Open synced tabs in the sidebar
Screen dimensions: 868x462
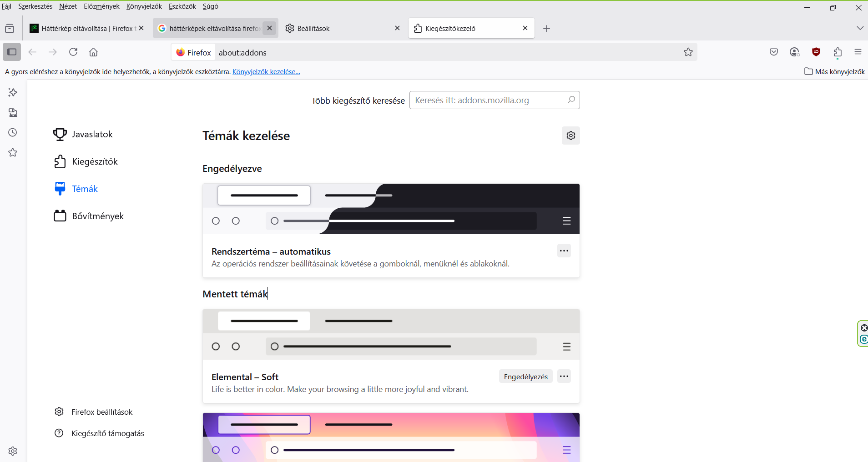(x=13, y=112)
